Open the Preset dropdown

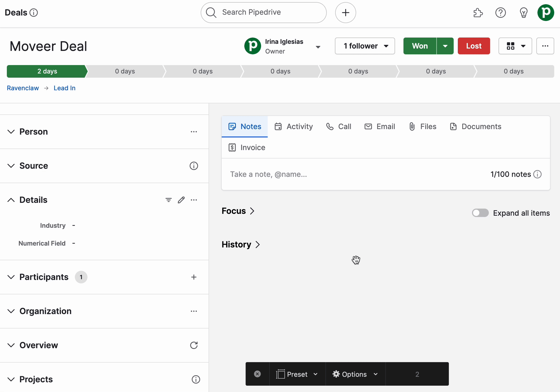(297, 374)
